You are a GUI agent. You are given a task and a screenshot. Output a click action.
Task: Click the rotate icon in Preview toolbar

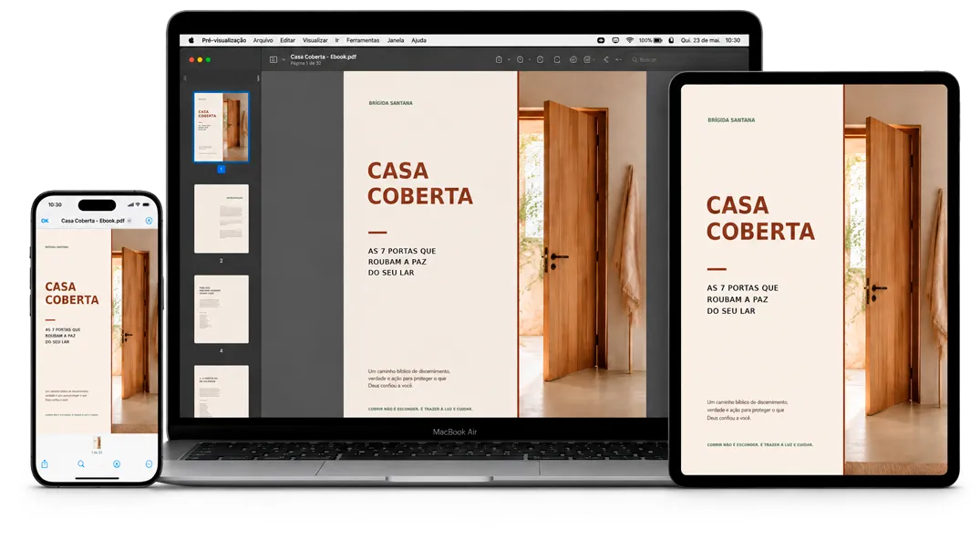click(557, 59)
